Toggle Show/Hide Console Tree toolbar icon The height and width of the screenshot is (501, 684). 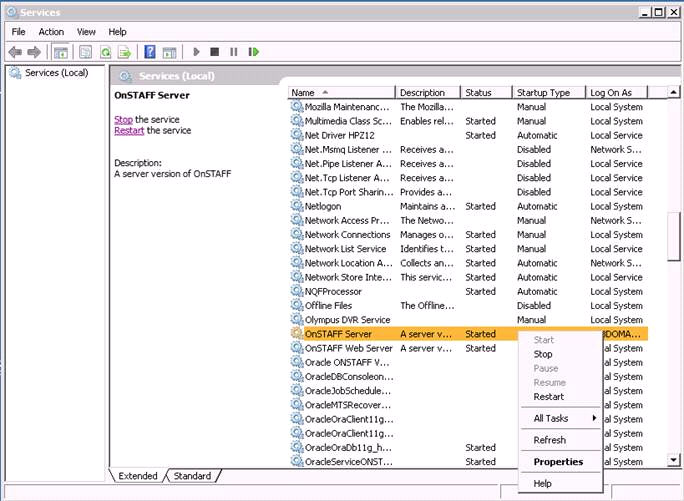(61, 52)
